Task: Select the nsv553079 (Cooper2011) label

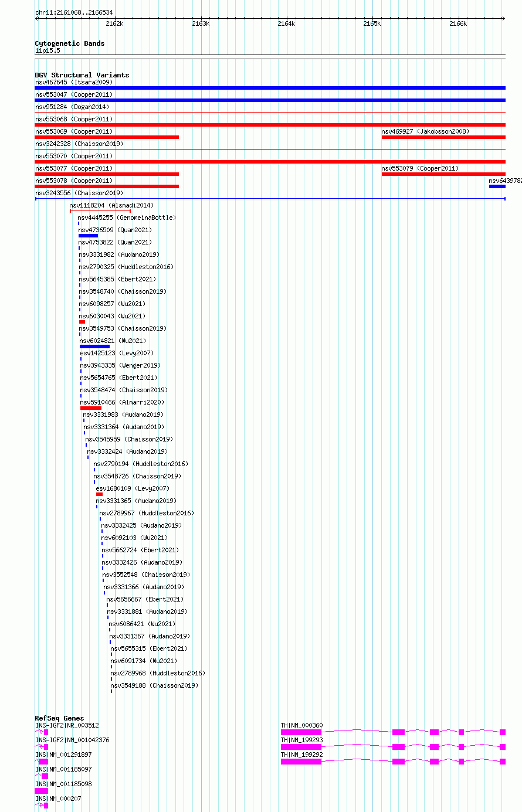Action: 421,168
